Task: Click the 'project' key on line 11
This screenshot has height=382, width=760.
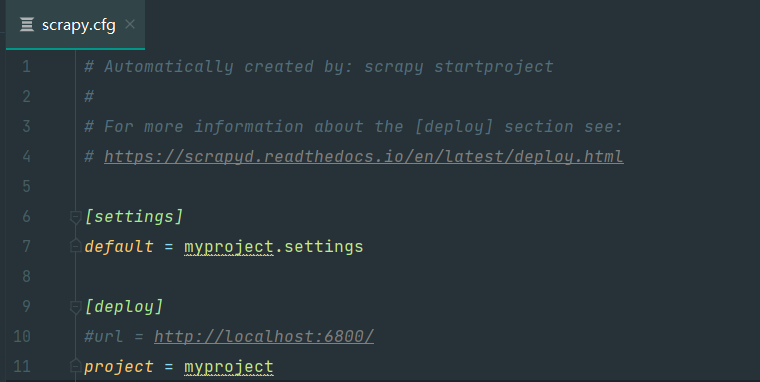Action: pos(119,367)
